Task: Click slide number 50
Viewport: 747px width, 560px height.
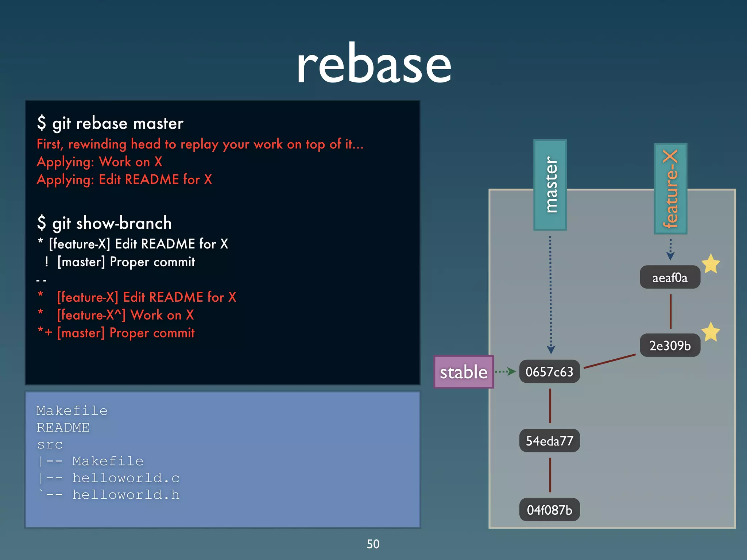Action: [373, 544]
